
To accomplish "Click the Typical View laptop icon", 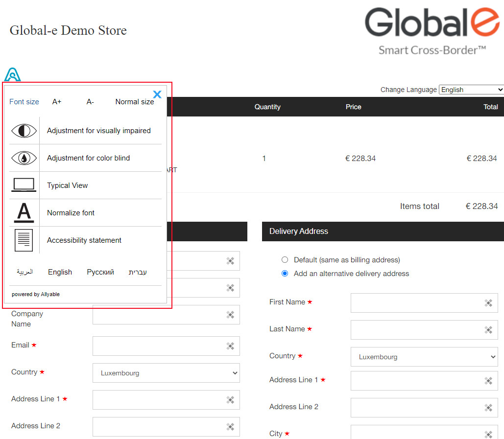I will 24,185.
